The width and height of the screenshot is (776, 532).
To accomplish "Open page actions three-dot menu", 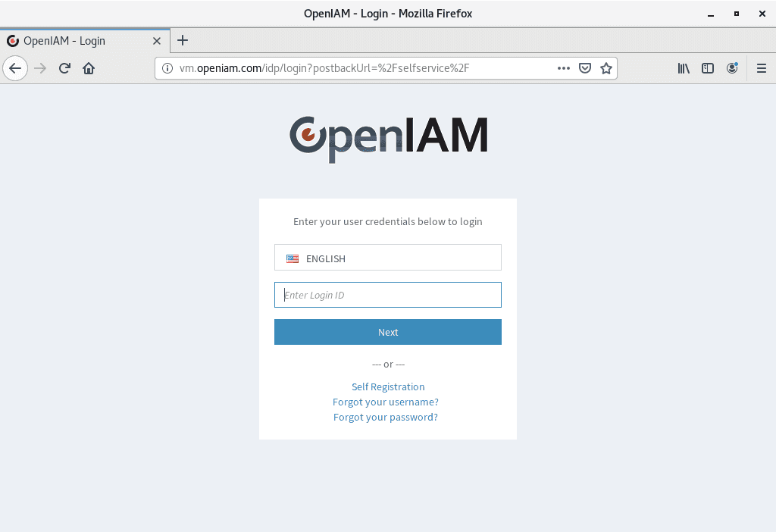I will (563, 68).
